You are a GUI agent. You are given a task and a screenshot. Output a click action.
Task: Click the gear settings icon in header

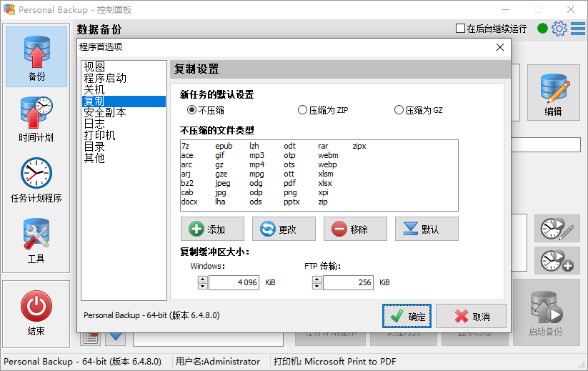(x=559, y=29)
